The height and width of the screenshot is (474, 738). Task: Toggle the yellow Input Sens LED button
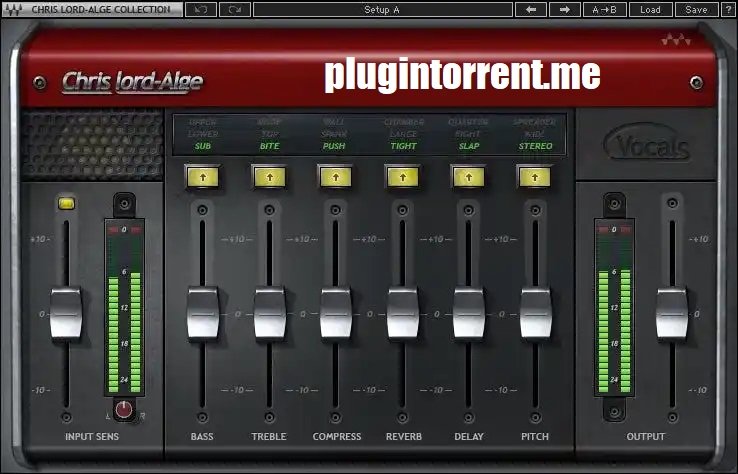pos(66,203)
